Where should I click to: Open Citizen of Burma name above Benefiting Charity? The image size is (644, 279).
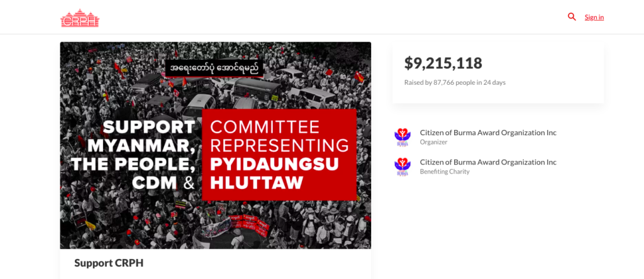click(x=488, y=162)
